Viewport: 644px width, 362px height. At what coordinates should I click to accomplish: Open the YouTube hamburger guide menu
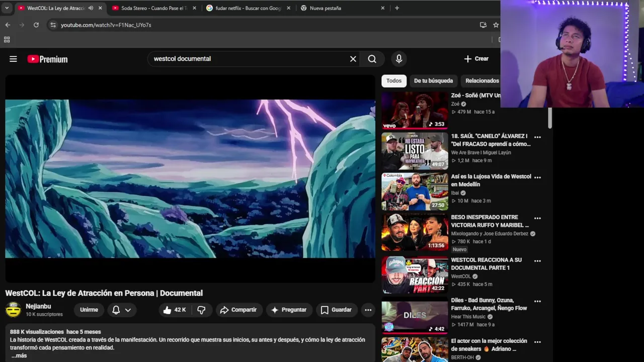13,59
